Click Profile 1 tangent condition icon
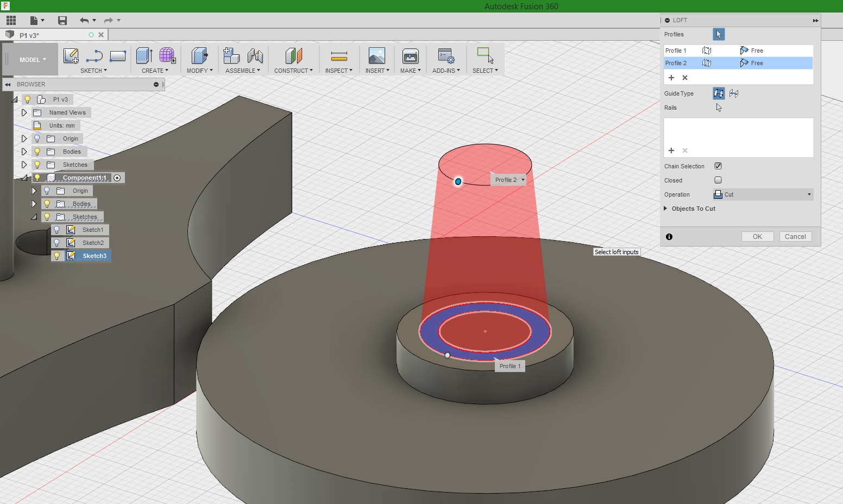 (744, 51)
